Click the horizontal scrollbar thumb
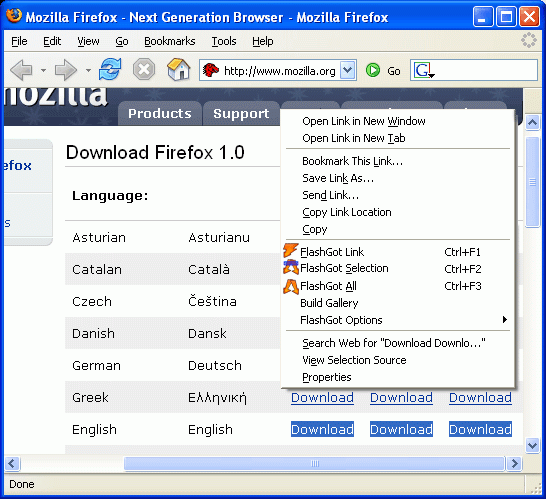546x499 pixels. pos(314,463)
